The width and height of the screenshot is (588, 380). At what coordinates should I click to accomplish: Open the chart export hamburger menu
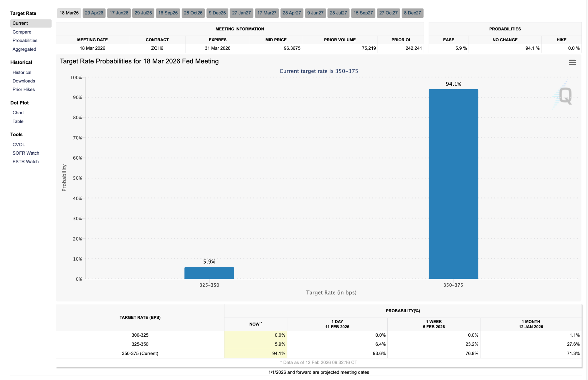[x=572, y=62]
